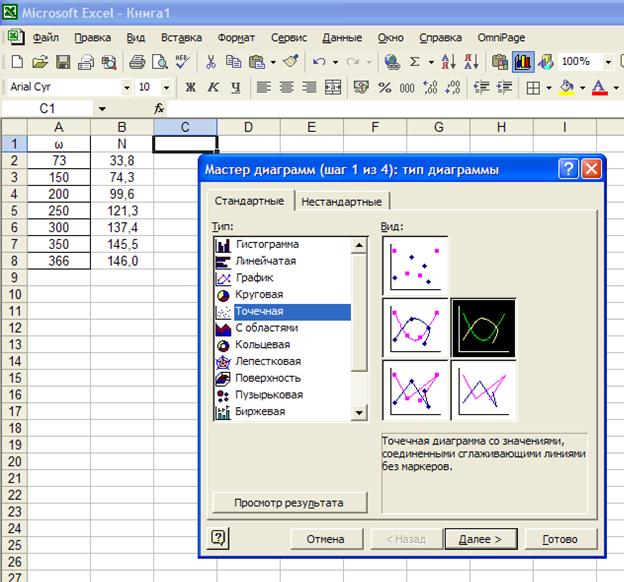Viewport: 624px width, 582px height.
Task: Print with the printer icon
Action: (137, 62)
